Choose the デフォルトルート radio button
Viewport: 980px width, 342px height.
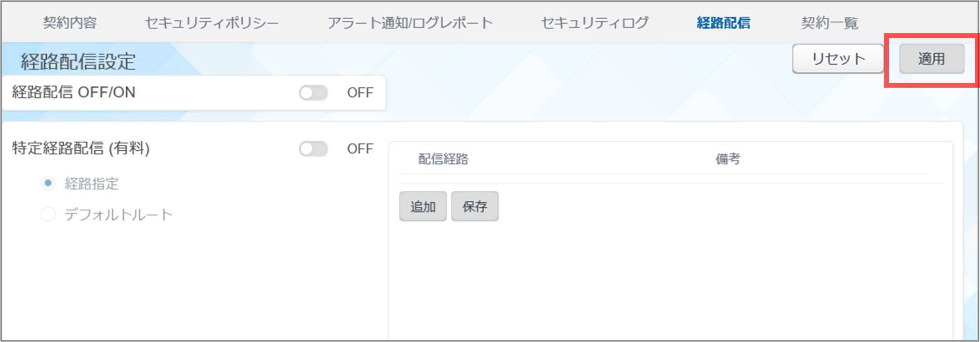(x=48, y=214)
